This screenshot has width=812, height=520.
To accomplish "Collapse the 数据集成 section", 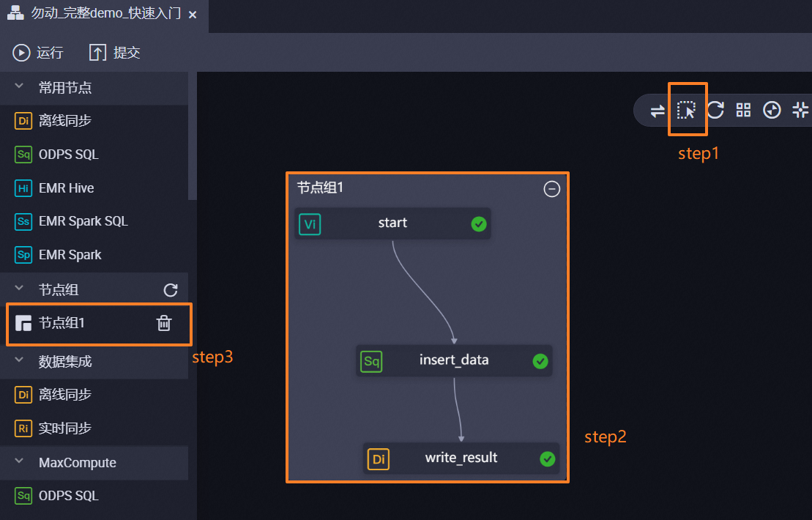I will (x=20, y=361).
